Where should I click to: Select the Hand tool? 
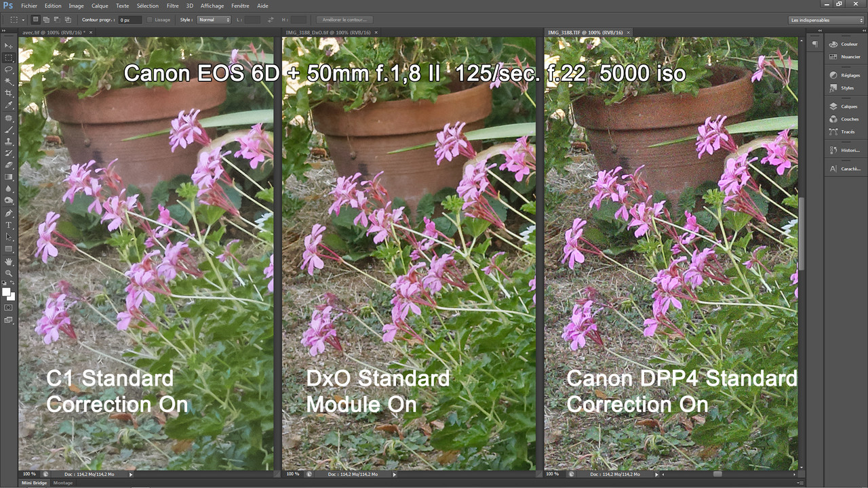(9, 261)
